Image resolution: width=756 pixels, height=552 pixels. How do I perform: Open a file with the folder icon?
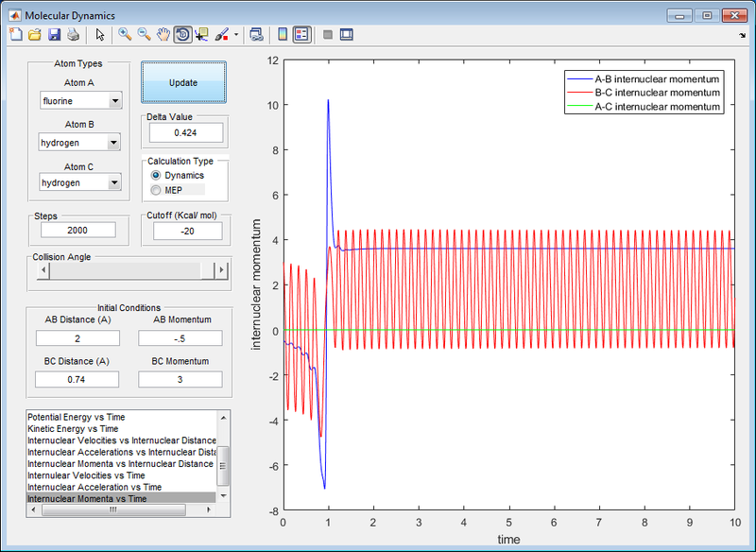point(35,34)
